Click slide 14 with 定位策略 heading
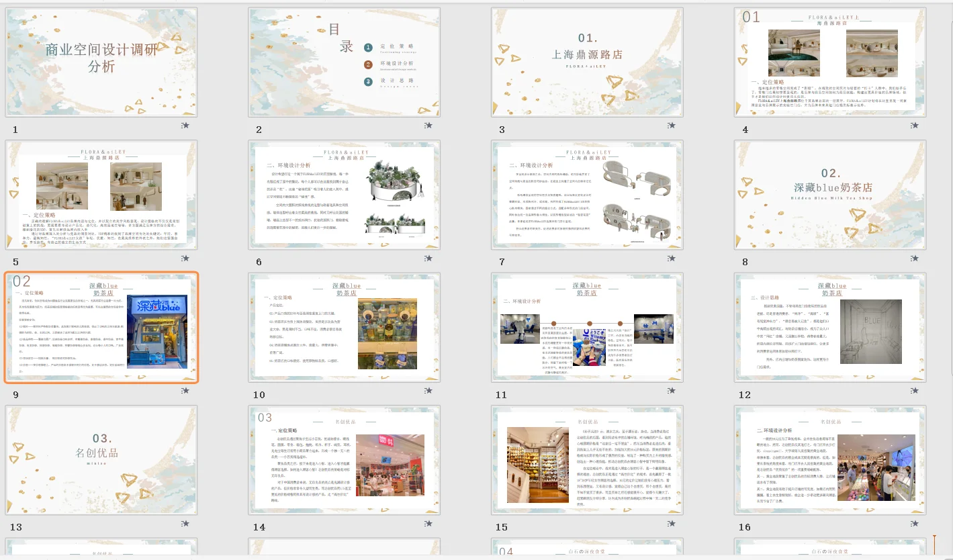 click(x=344, y=460)
